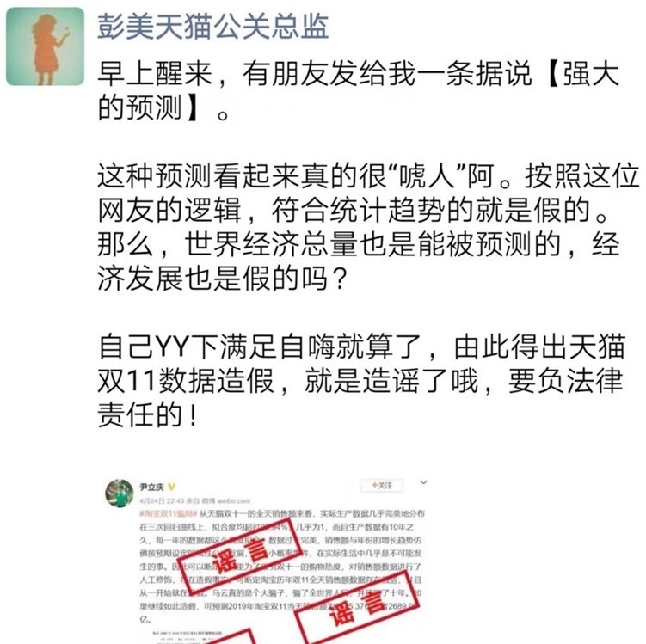Tap the embedded Weibo screenshot image
Screen dimensions: 646x644
pos(266,559)
